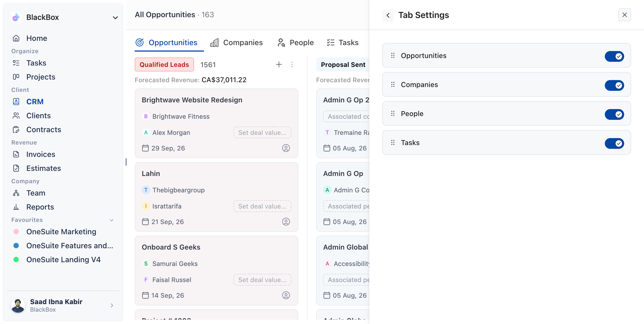Grab the drag handle for Tasks row

point(393,142)
